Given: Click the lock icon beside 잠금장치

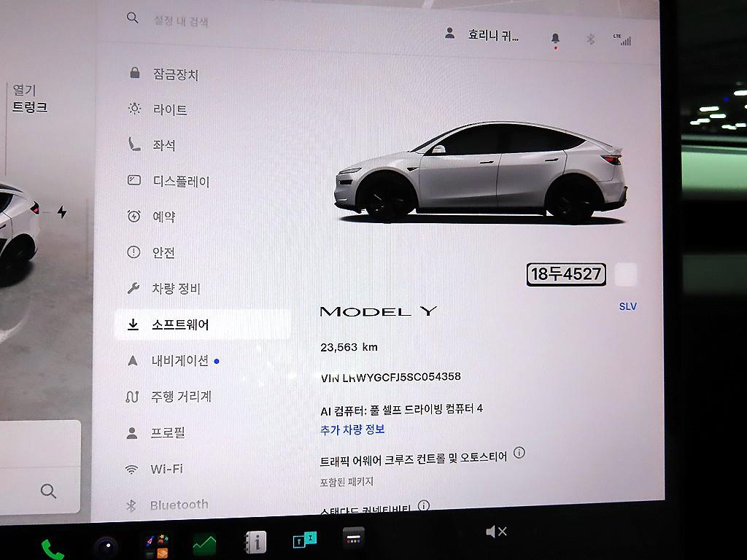Looking at the screenshot, I should pos(135,72).
